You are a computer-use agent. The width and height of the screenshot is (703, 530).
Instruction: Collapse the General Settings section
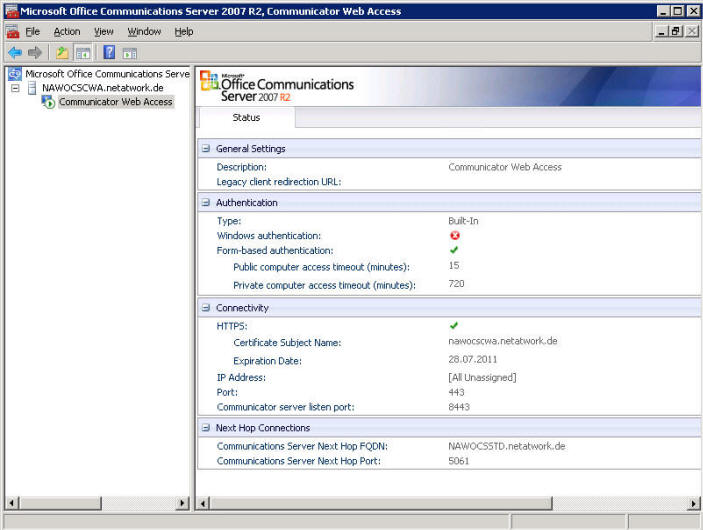click(206, 148)
